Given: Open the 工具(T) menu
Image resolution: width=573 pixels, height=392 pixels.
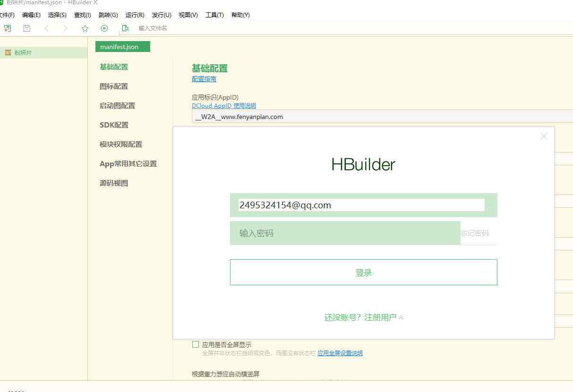Looking at the screenshot, I should (214, 15).
